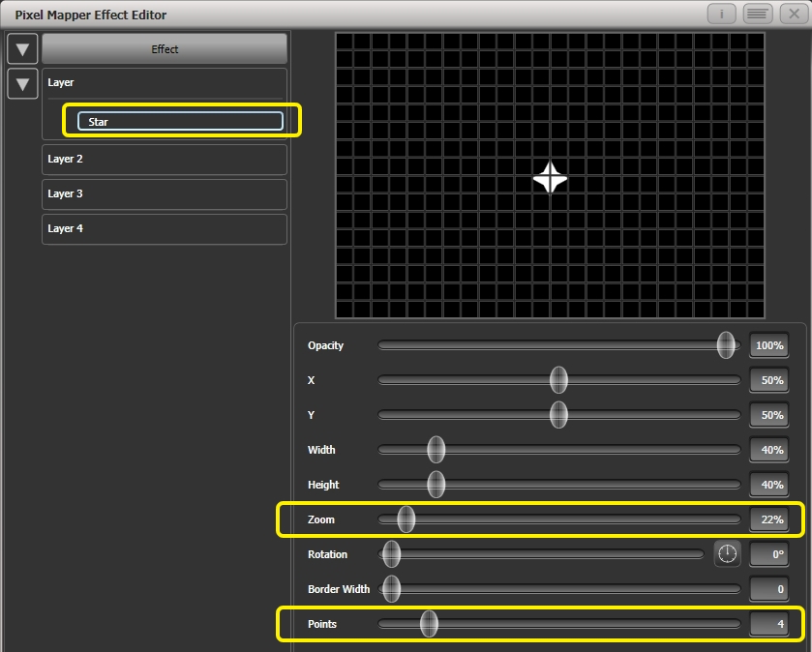Click the Layer header above Star
812x652 pixels.
click(x=164, y=82)
